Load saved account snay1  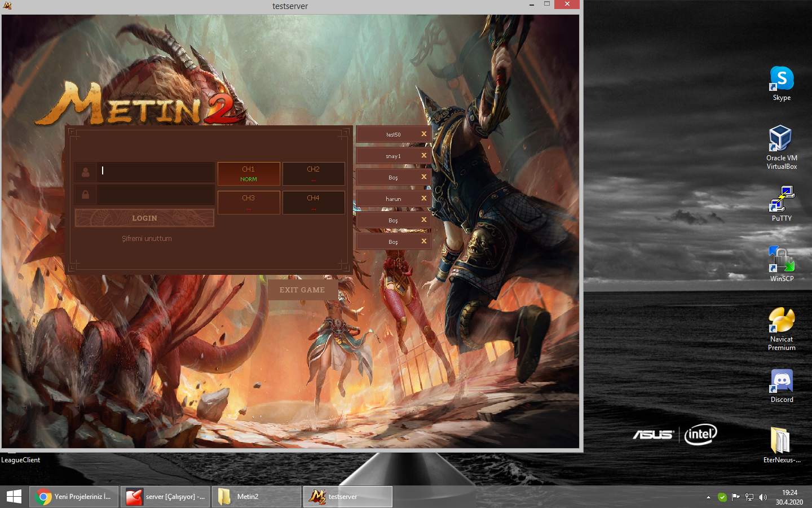click(x=393, y=156)
